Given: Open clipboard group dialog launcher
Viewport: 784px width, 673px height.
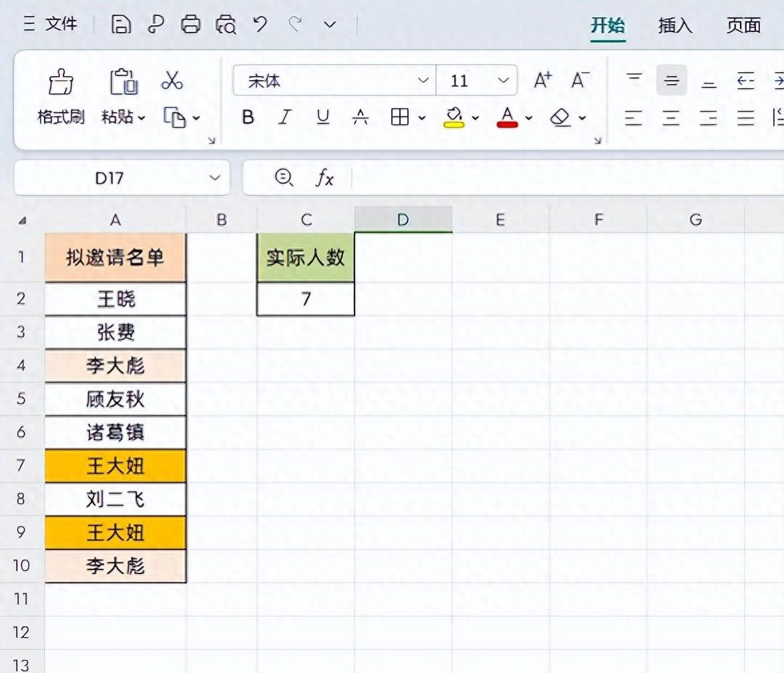Looking at the screenshot, I should pyautogui.click(x=212, y=141).
